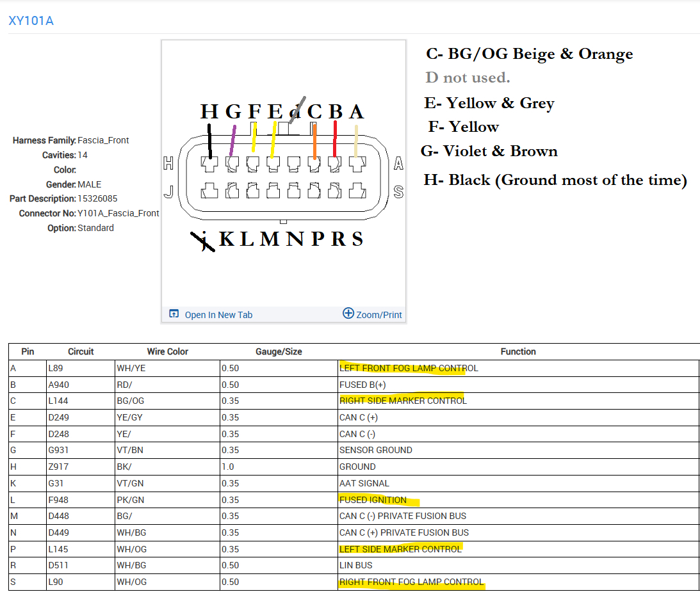
Task: Click the Pin column header
Action: [28, 351]
